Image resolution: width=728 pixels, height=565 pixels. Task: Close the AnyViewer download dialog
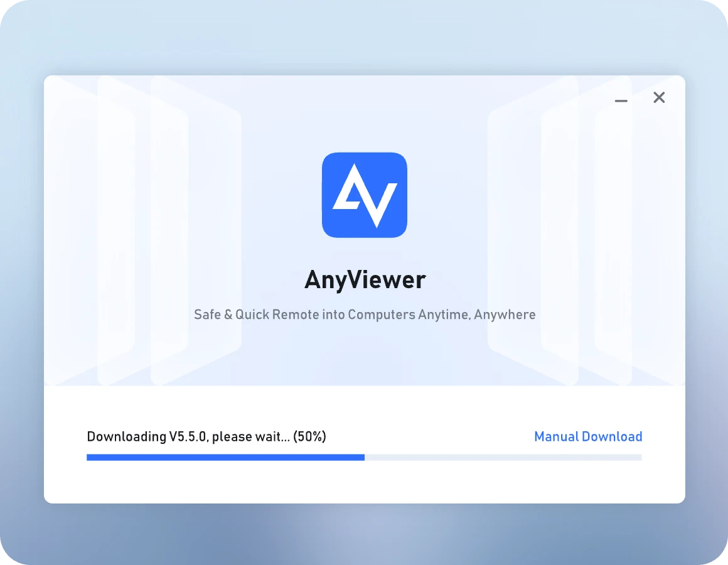click(x=659, y=97)
